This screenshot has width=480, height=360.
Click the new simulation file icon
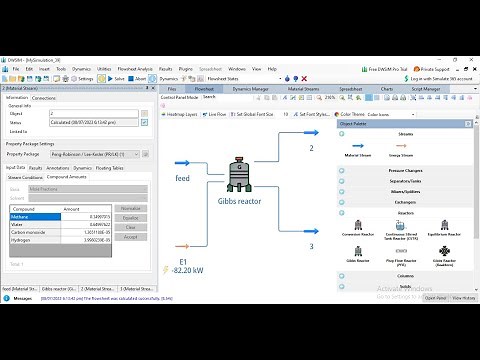[5, 79]
